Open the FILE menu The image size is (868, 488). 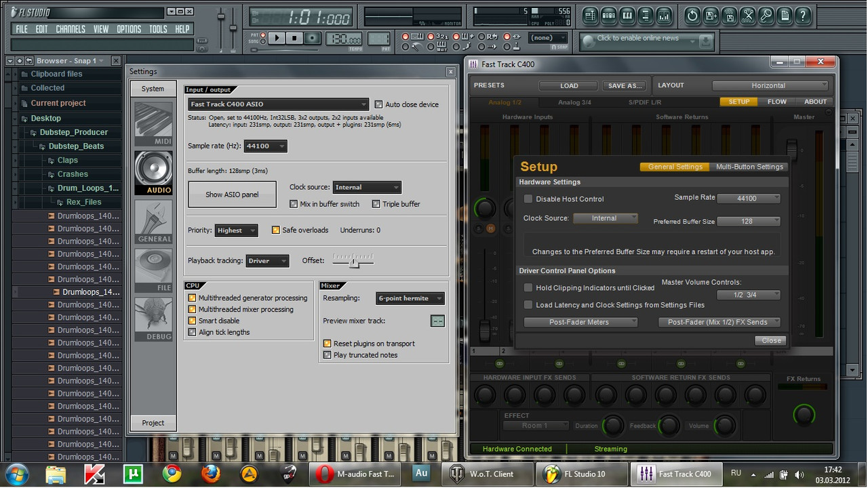(22, 29)
